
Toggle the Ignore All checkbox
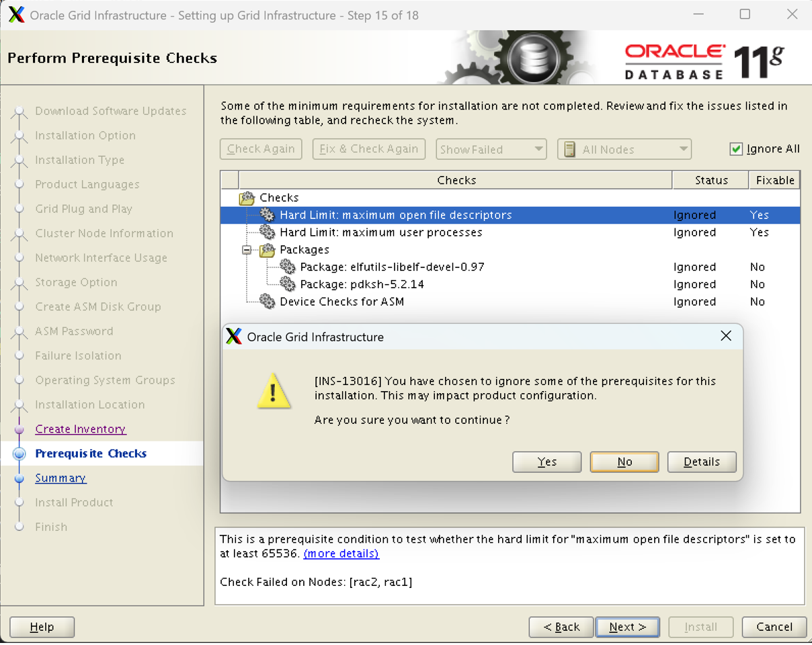click(736, 149)
